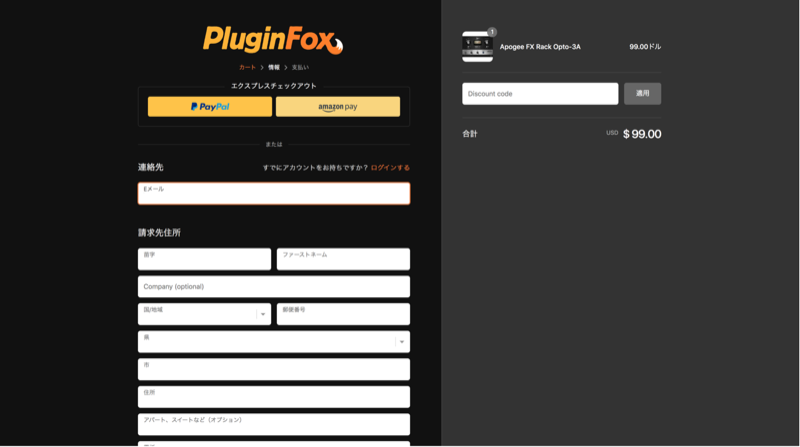
Task: Focus the Eメール input field
Action: click(274, 193)
